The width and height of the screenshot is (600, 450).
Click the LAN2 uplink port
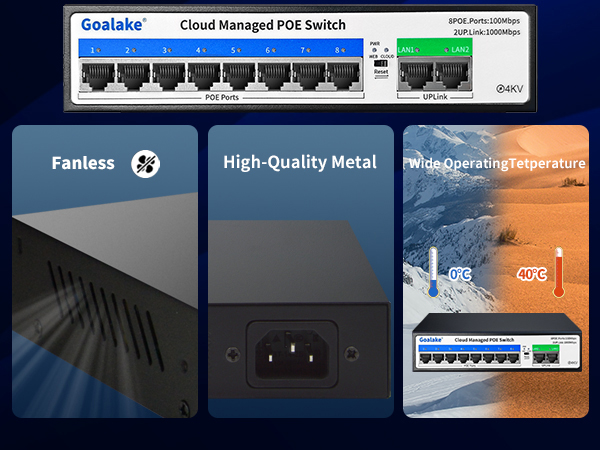(x=453, y=76)
